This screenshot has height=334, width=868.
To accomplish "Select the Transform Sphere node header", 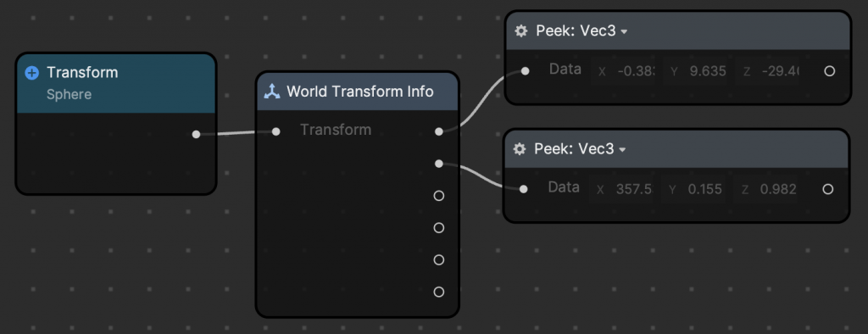I will pyautogui.click(x=115, y=83).
